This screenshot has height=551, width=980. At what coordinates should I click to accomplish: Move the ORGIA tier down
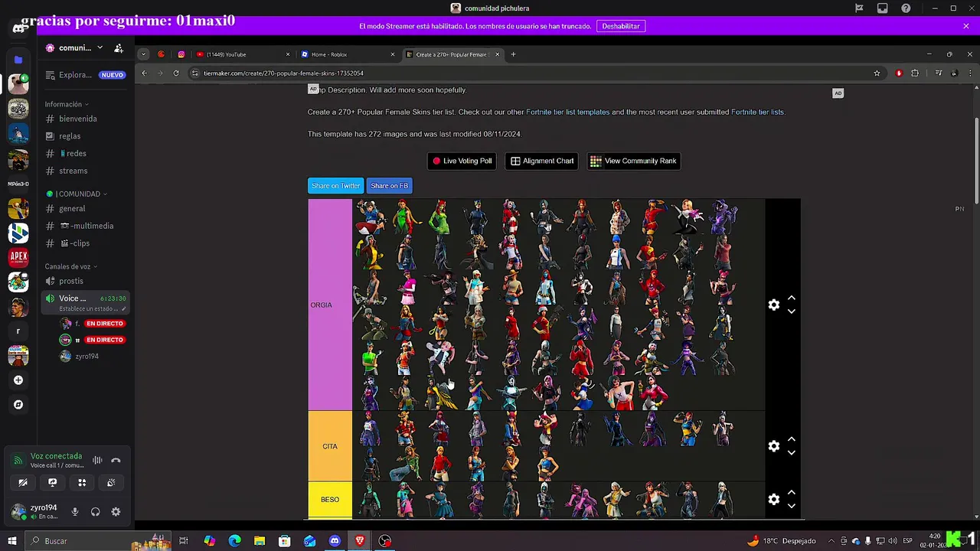click(792, 311)
